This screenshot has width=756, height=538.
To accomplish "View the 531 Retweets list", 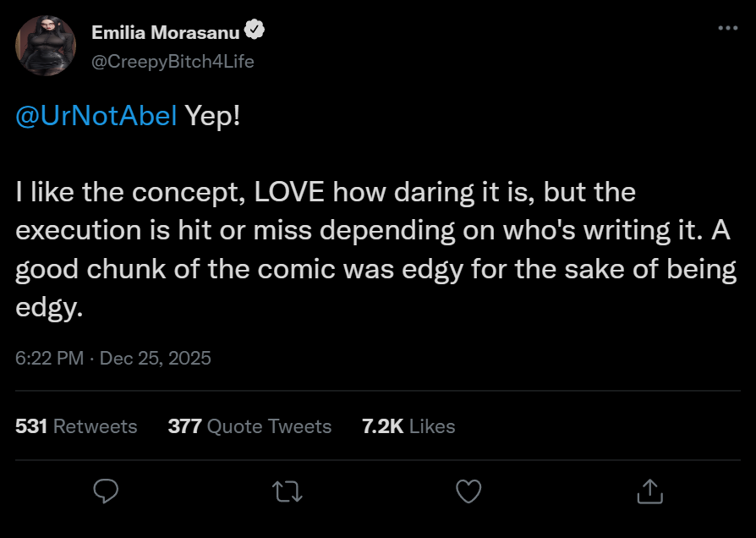I will pos(76,426).
